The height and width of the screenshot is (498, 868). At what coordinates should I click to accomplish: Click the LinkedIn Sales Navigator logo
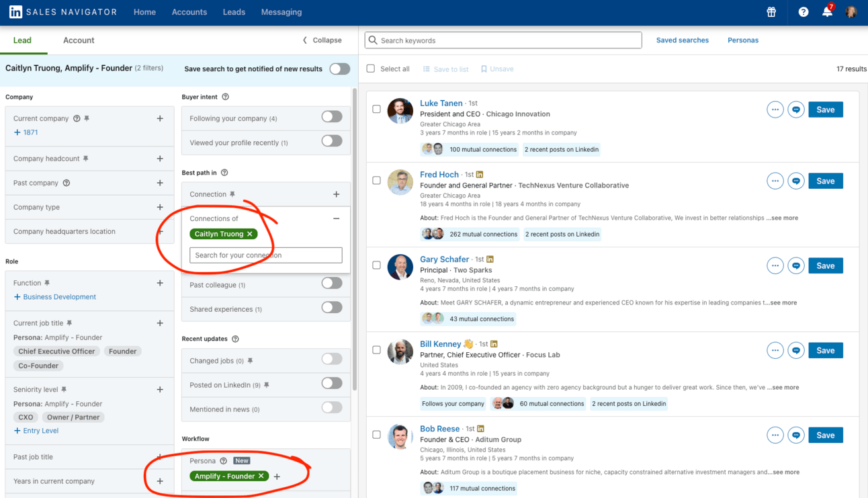click(62, 12)
